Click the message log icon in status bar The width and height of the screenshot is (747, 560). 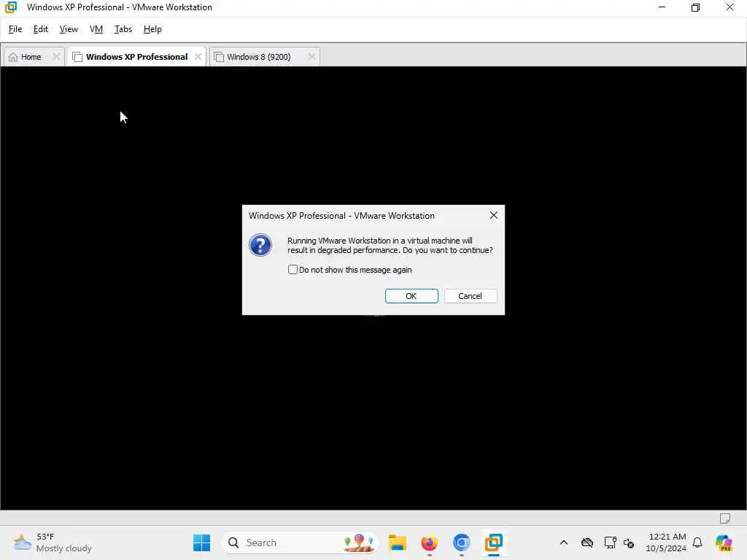click(725, 518)
